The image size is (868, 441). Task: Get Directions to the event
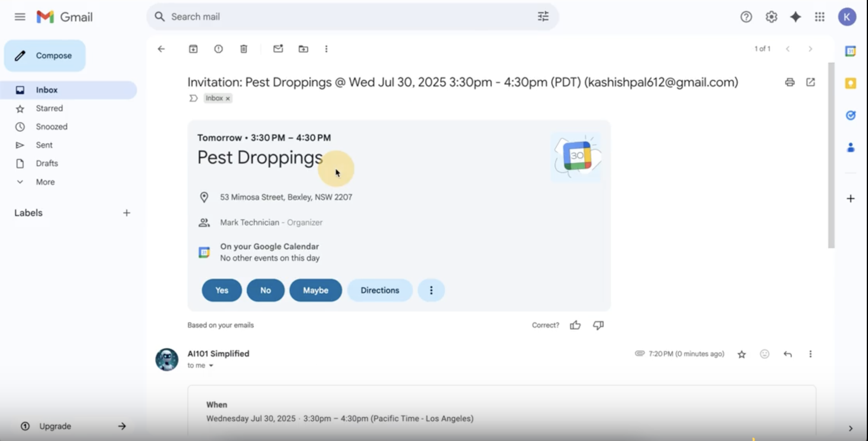pyautogui.click(x=380, y=290)
